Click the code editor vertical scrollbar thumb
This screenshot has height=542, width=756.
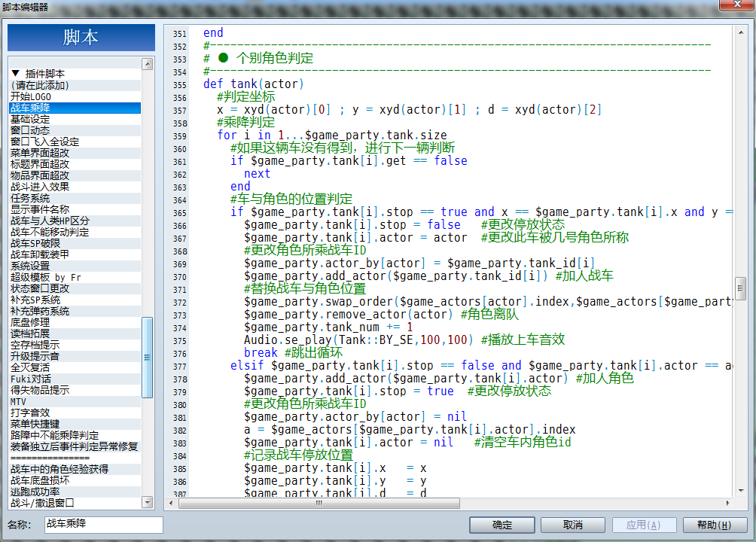741,289
